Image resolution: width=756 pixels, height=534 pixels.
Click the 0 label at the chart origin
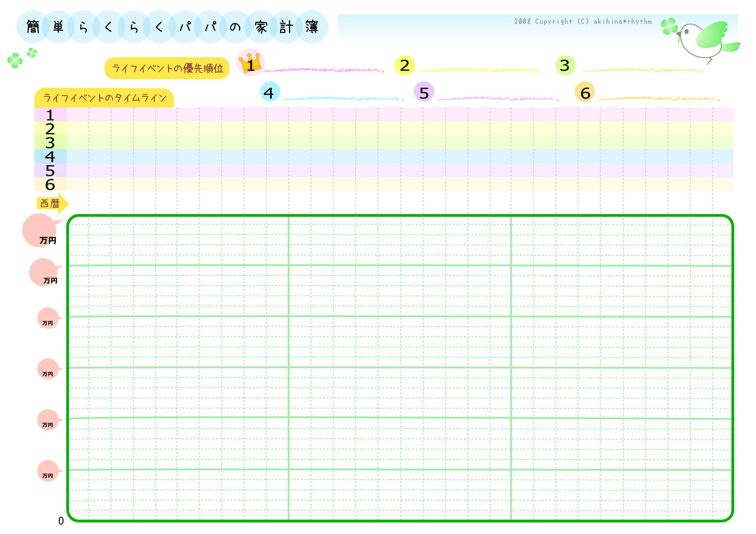coord(61,521)
